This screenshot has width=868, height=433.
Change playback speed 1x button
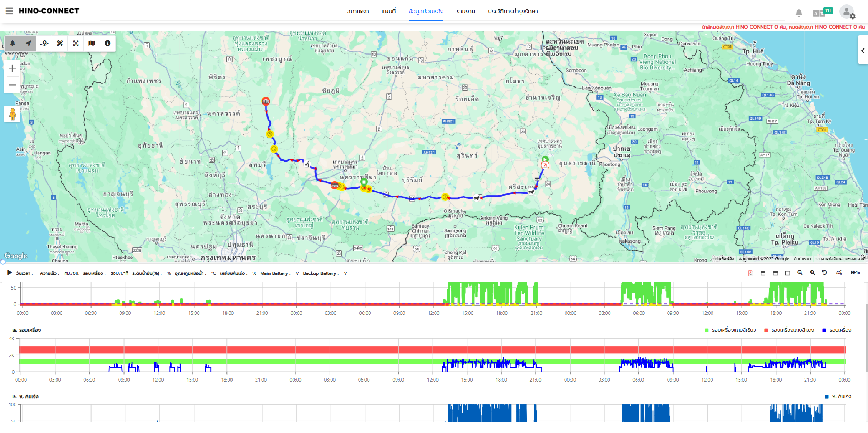(856, 273)
